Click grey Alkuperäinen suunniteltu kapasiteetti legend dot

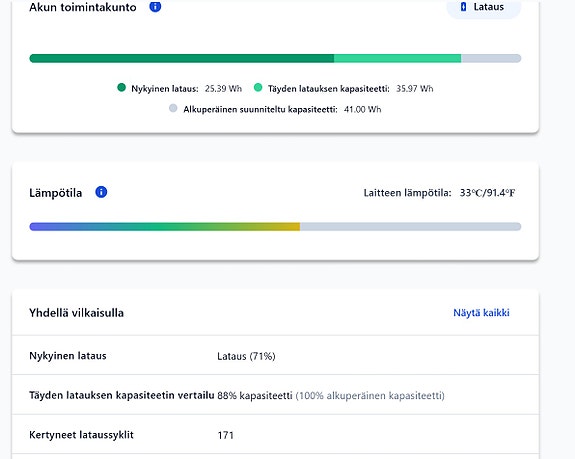tap(173, 109)
